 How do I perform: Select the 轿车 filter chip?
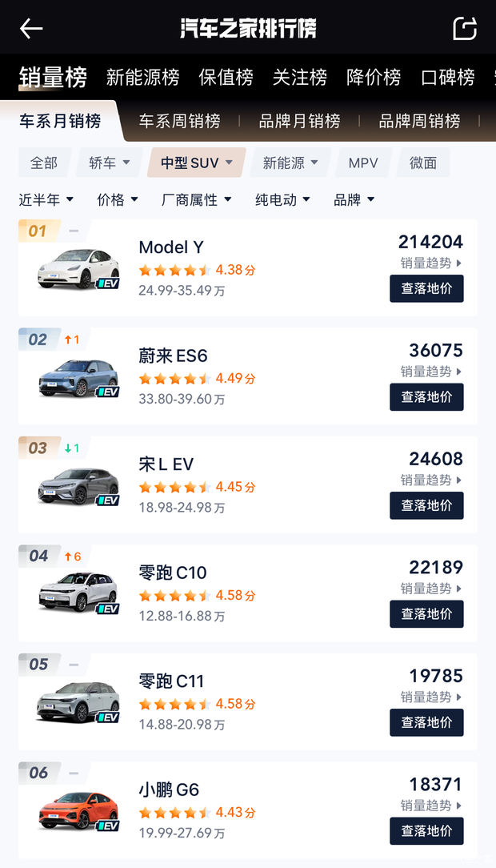point(109,162)
